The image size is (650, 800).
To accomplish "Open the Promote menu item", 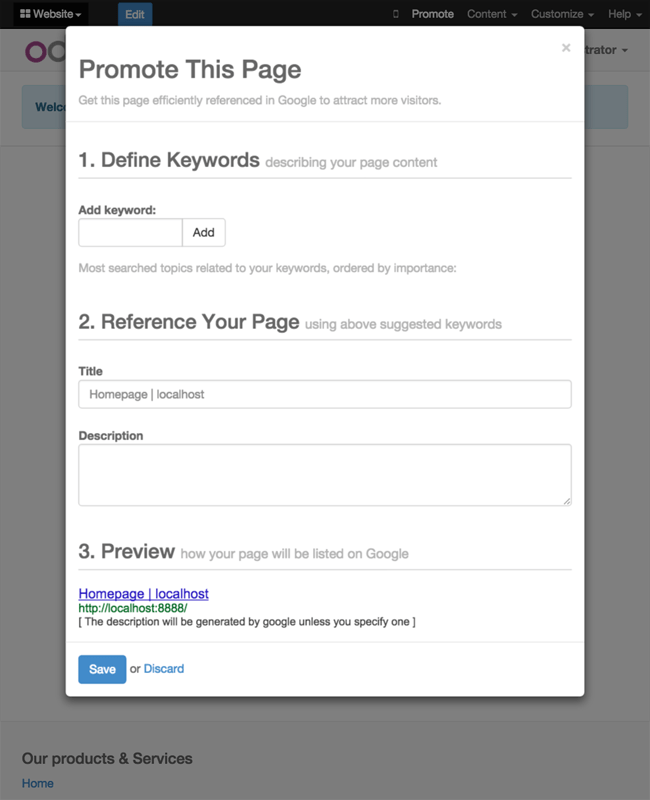I will click(433, 14).
